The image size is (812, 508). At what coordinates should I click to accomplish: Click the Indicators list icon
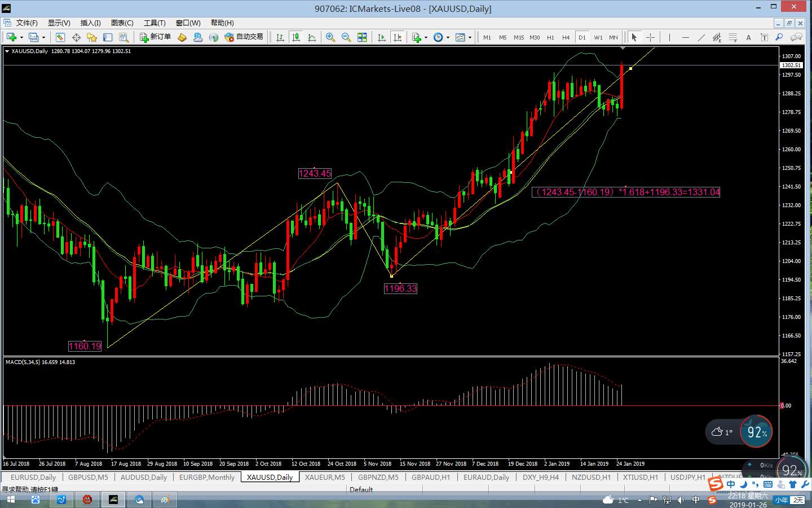click(x=417, y=37)
